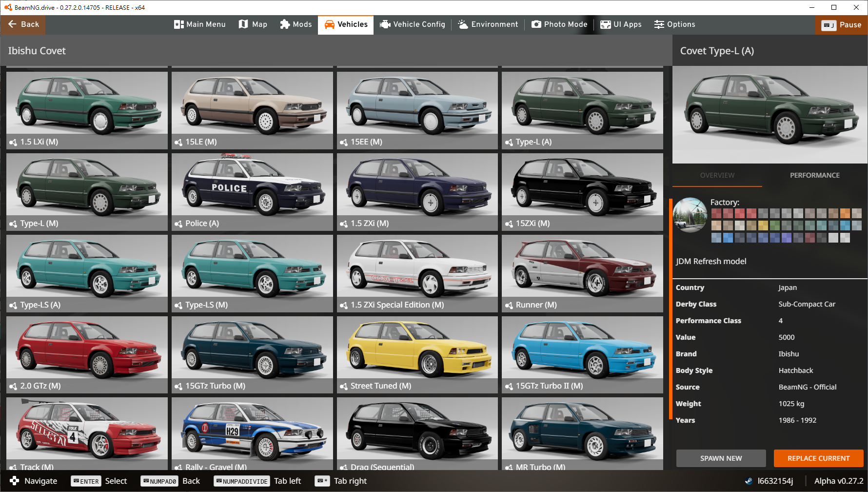Open Vehicle Config
This screenshot has width=868, height=492.
point(413,24)
